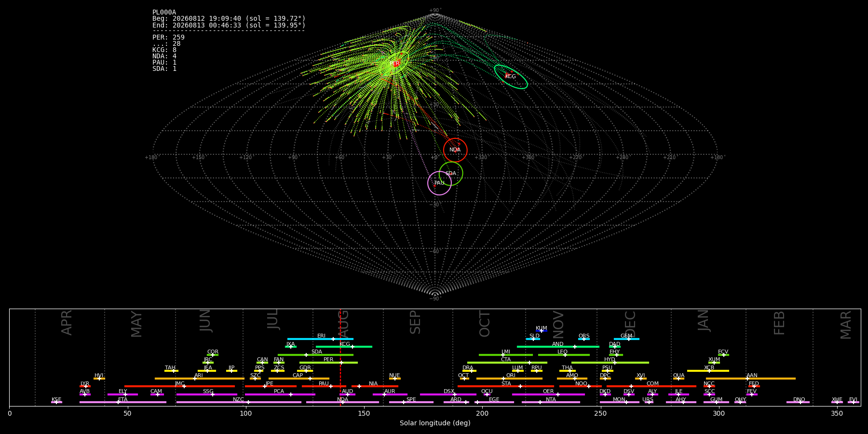Screen dimensions: 868x434
Task: Click the NDA radiant circle on sky map
Action: pyautogui.click(x=455, y=150)
